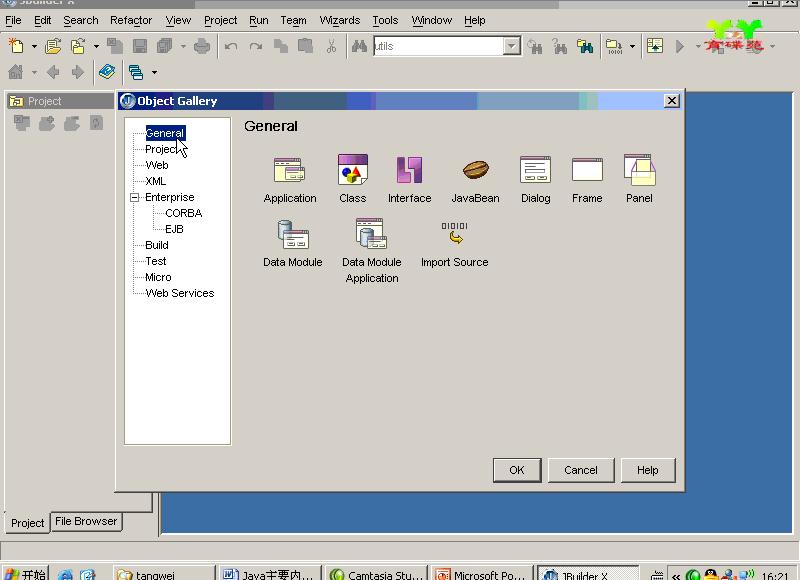This screenshot has width=800, height=580.
Task: Click the Find binoculars icon left of search box
Action: pyautogui.click(x=359, y=46)
